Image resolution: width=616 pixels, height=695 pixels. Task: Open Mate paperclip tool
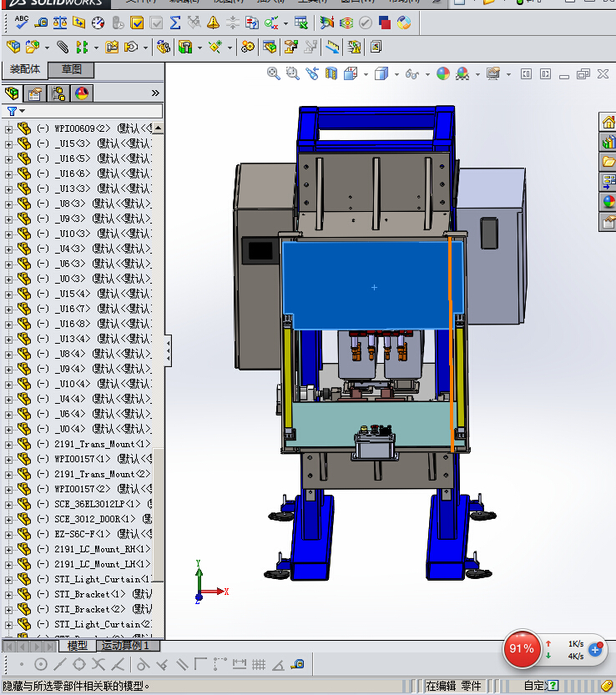(x=63, y=47)
